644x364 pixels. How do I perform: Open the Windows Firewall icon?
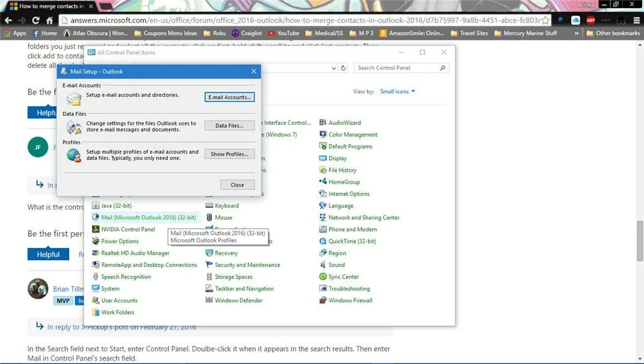346,300
